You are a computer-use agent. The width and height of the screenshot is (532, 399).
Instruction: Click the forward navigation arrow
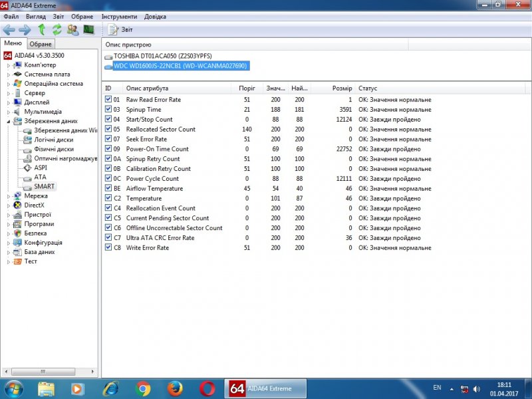24,29
